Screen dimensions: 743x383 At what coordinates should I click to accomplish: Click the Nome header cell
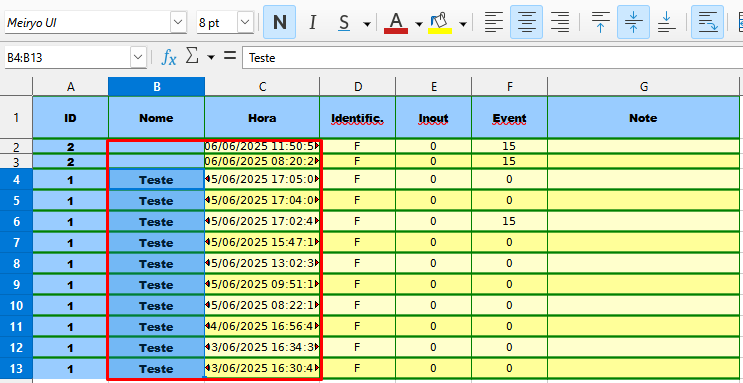click(156, 118)
